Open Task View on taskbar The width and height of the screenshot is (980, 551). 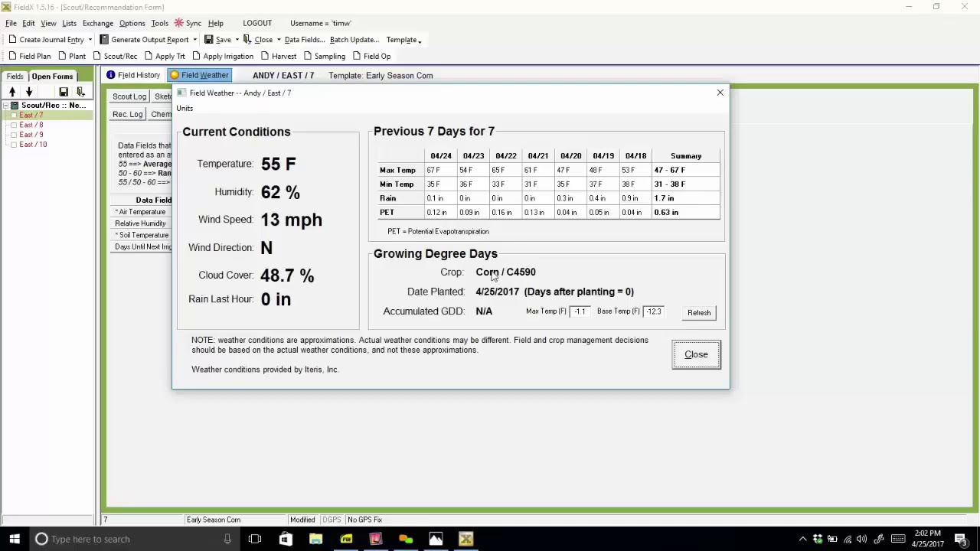click(x=255, y=539)
